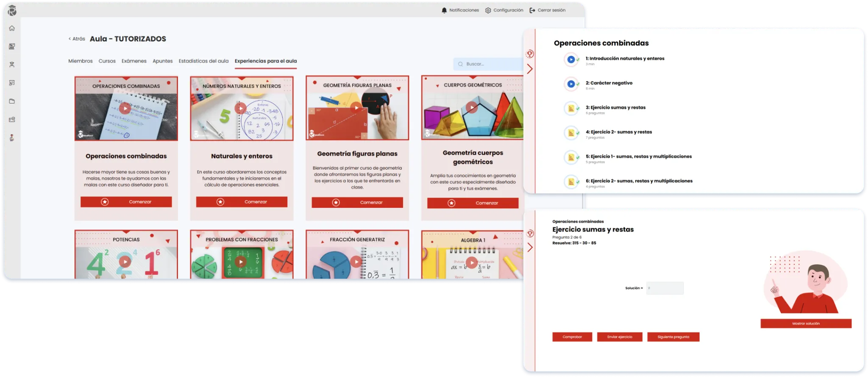Screen dimensions: 868x377
Task: Click the Mostrar solución button
Action: pyautogui.click(x=805, y=324)
